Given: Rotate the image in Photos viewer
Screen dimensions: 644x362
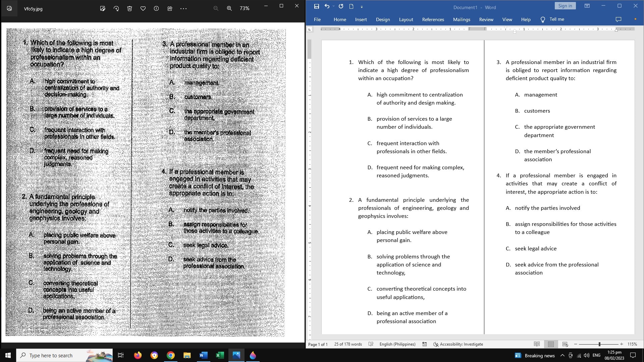Looking at the screenshot, I should 116,9.
